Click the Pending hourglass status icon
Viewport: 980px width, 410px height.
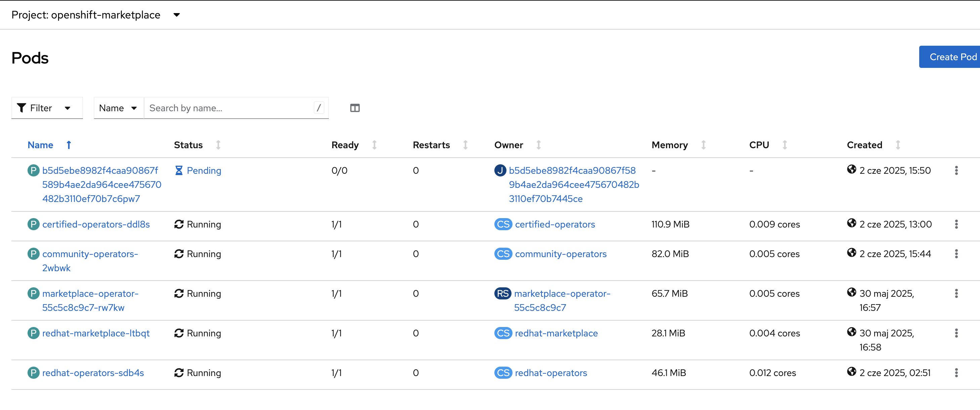(179, 170)
